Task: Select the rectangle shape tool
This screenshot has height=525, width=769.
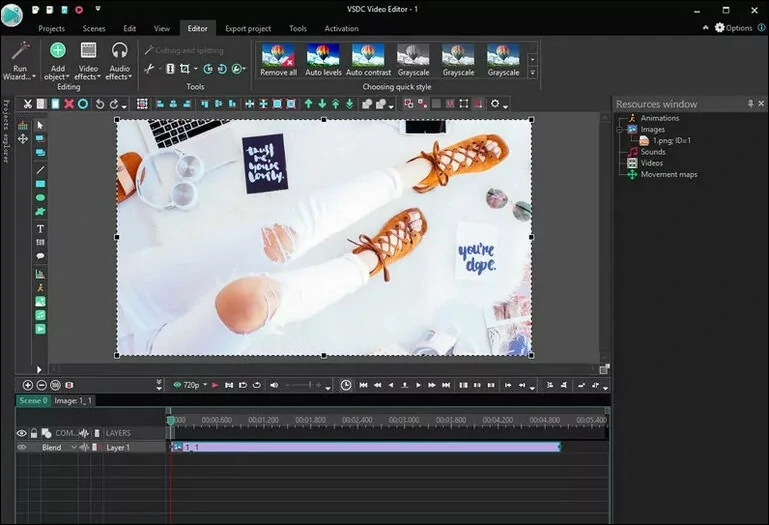Action: tap(40, 184)
